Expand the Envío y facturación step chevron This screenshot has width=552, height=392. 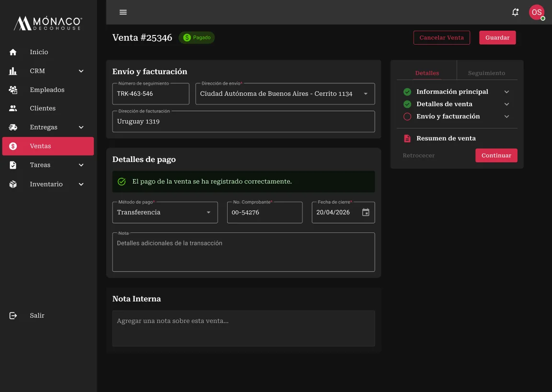506,116
